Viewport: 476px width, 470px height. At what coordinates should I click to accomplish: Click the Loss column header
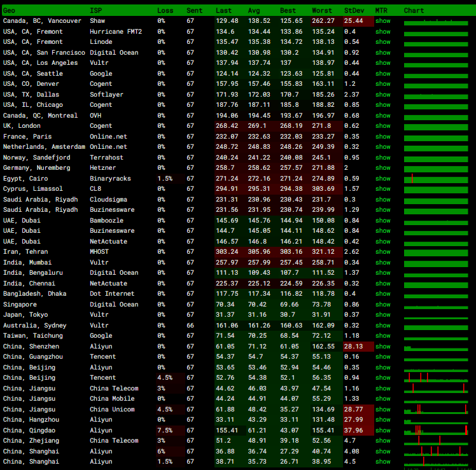tap(165, 11)
